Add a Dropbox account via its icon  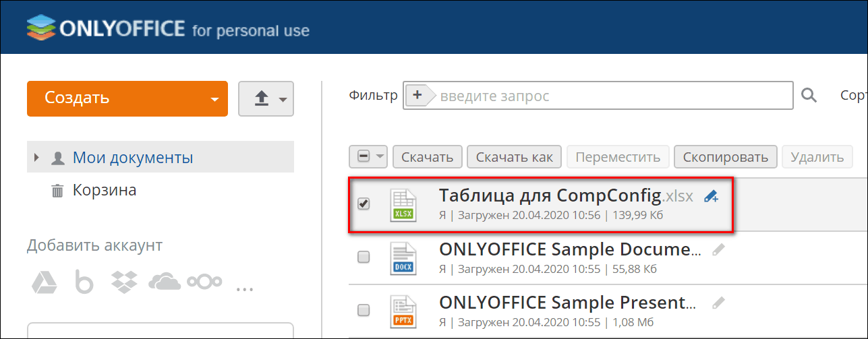point(123,283)
